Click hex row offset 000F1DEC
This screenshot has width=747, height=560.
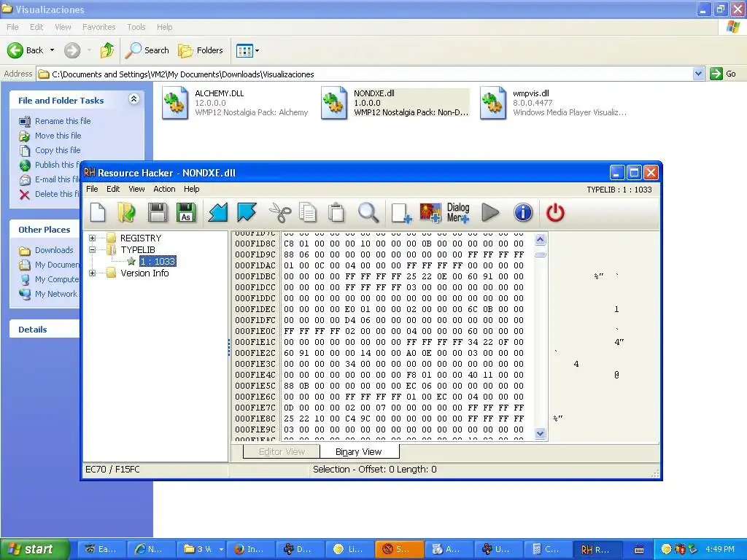point(255,309)
